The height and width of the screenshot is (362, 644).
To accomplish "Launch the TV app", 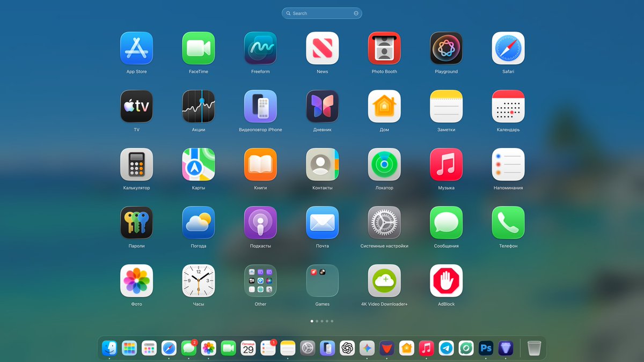I will (136, 106).
